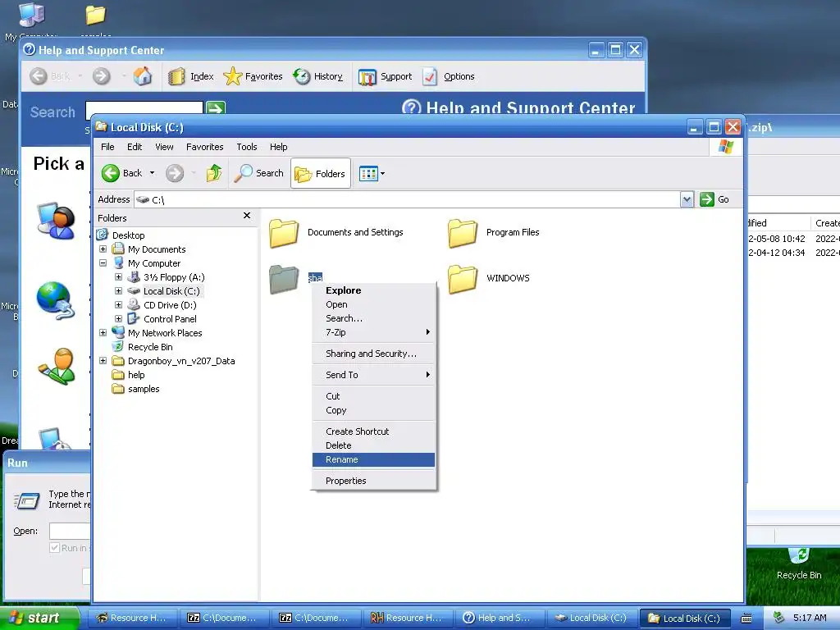Close the Folders pane with its X
This screenshot has height=630, width=840.
tap(246, 216)
